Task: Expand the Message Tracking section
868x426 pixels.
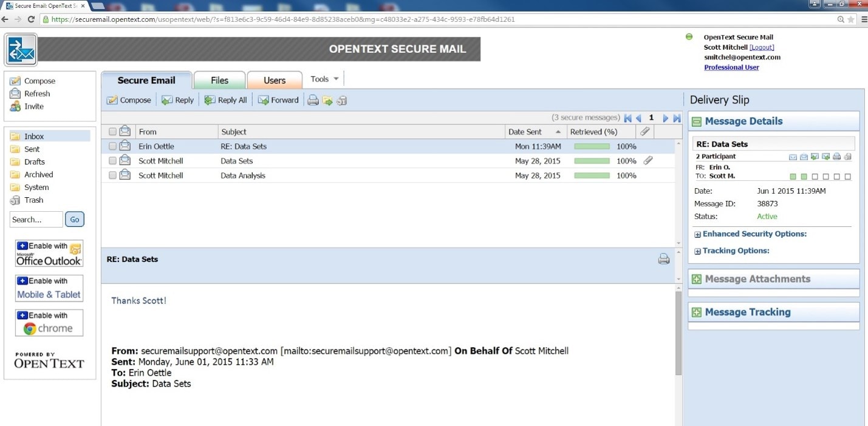Action: 697,313
